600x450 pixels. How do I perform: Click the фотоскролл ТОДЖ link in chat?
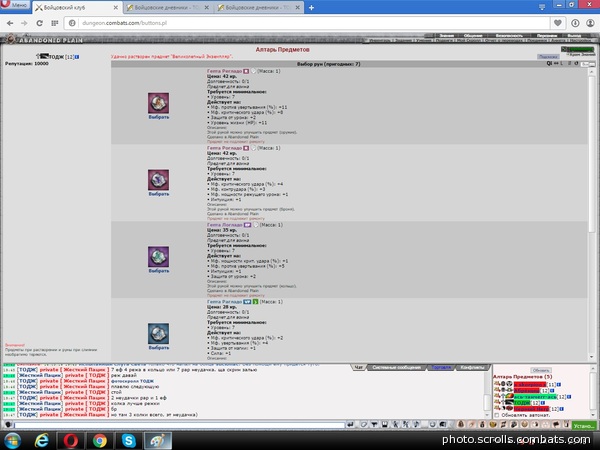click(132, 381)
